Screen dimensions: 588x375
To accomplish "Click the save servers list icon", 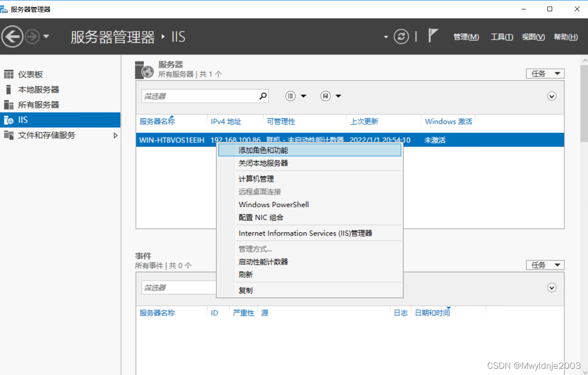I will pyautogui.click(x=326, y=96).
